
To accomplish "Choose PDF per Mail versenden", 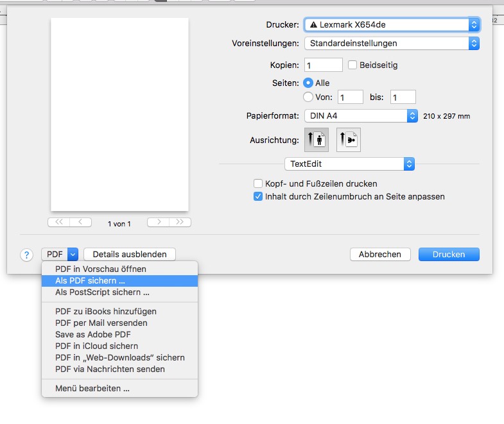I will (119, 323).
